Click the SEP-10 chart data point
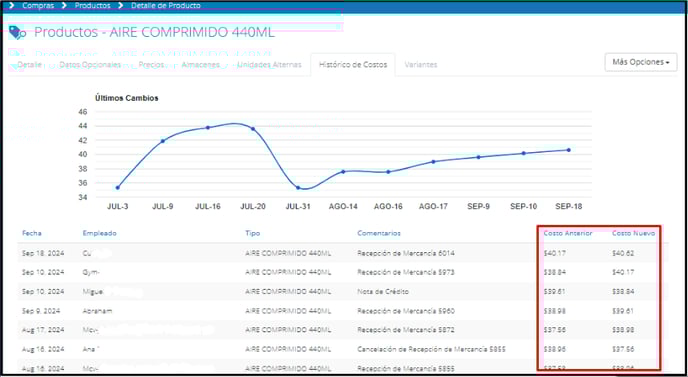 [523, 153]
